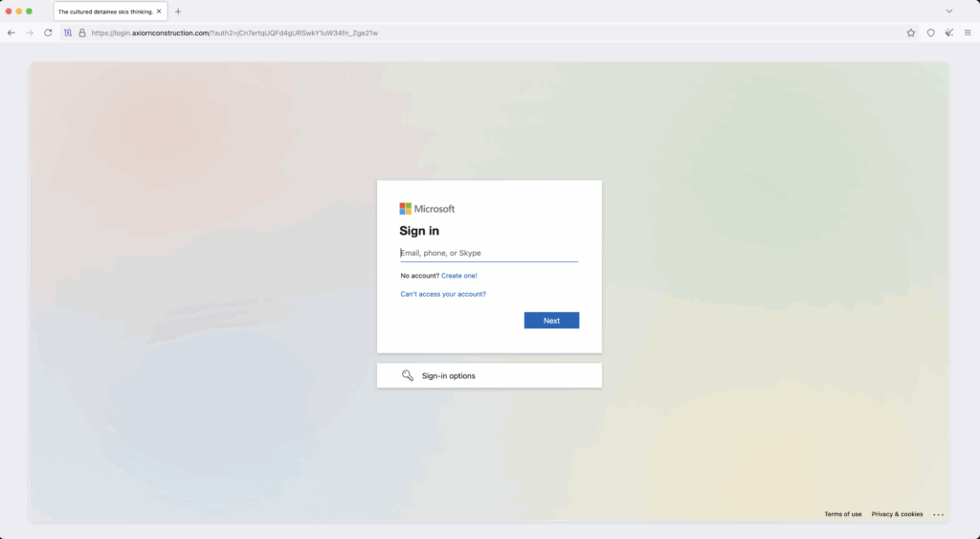
Task: Focus the Email, phone, or Skype field
Action: pyautogui.click(x=489, y=253)
